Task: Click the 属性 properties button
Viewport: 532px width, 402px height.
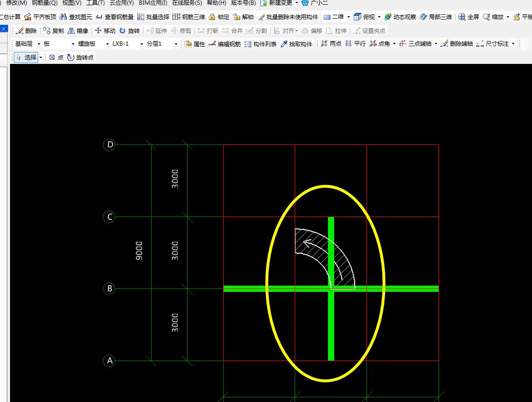Action: pos(195,44)
